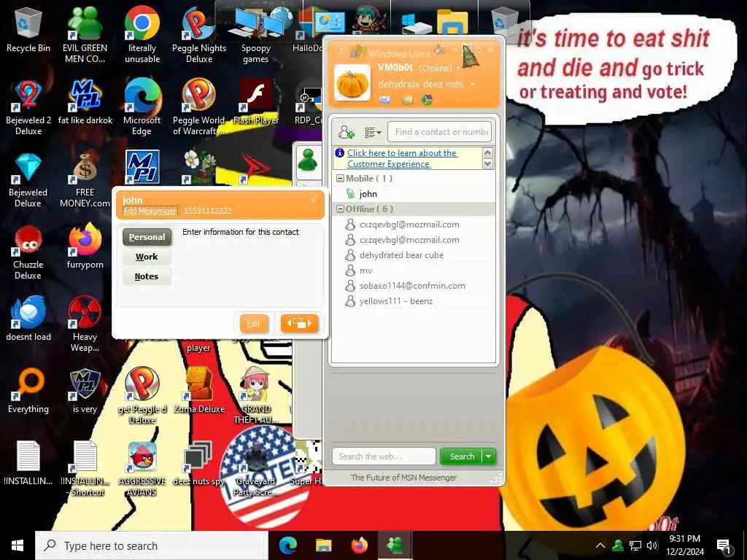
Task: Click the Type here to search box
Action: pyautogui.click(x=152, y=545)
